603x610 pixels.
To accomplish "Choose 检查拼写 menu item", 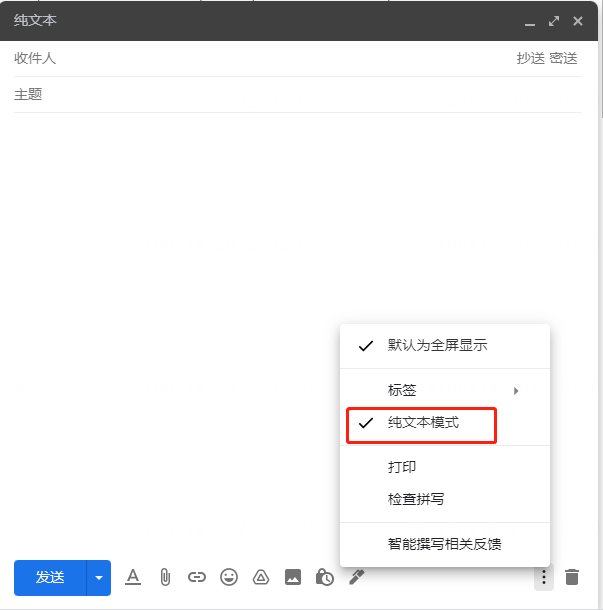I will (416, 499).
